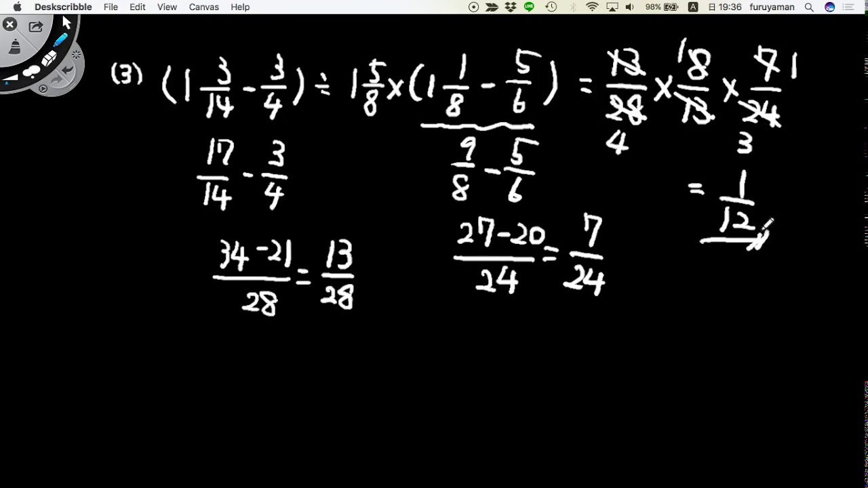Click the 19:36 clock in menu bar
The height and width of the screenshot is (488, 868).
click(x=724, y=7)
